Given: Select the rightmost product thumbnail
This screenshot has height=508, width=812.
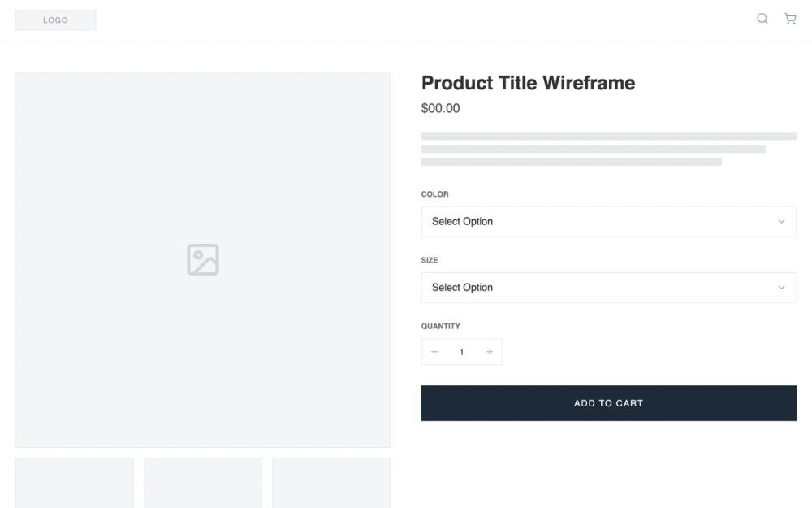Looking at the screenshot, I should 331,483.
